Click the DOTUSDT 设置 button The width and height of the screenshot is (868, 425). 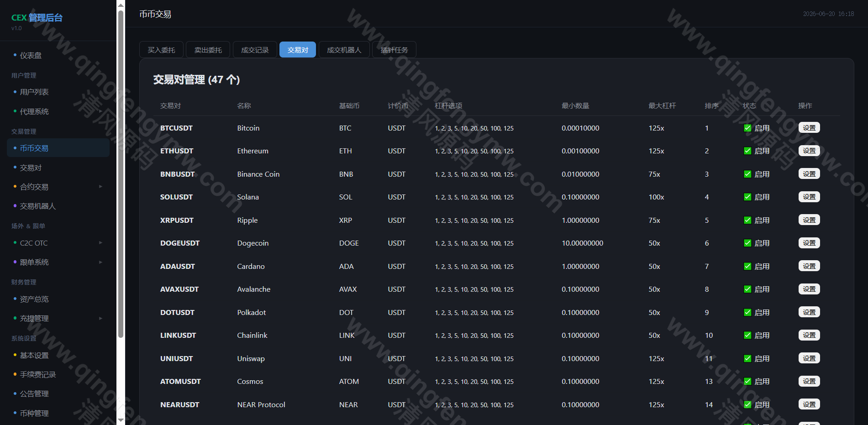click(x=809, y=312)
